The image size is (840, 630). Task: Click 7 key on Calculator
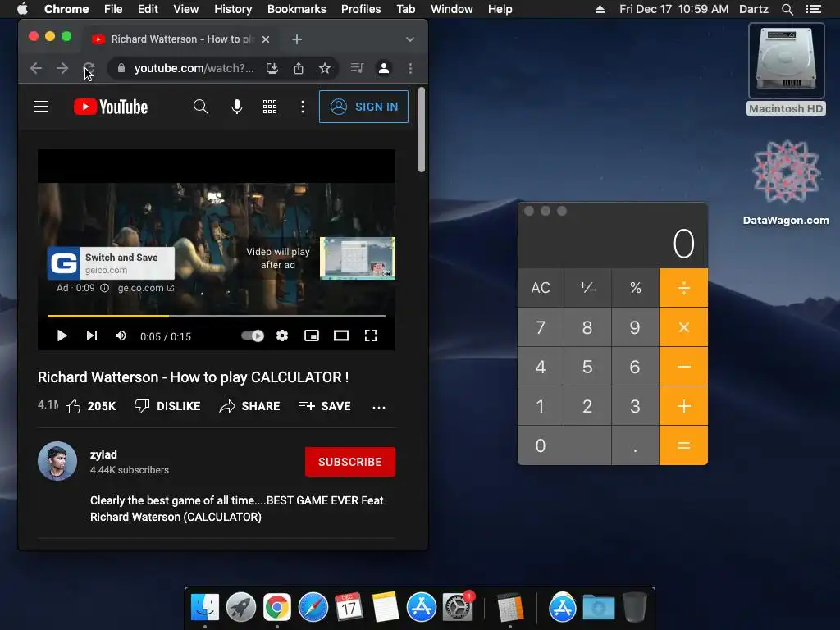[x=541, y=327]
